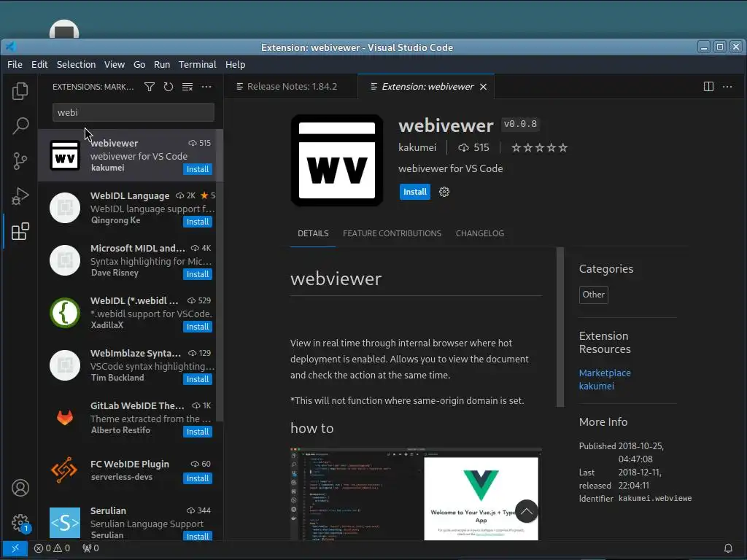Viewport: 747px width, 560px height.
Task: Install GitLab WebIDE Theme extension
Action: (x=198, y=432)
